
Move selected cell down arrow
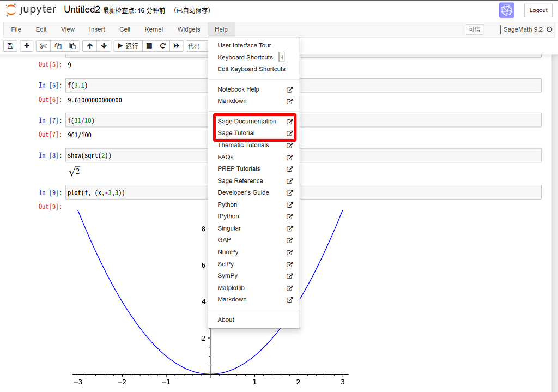tap(104, 46)
